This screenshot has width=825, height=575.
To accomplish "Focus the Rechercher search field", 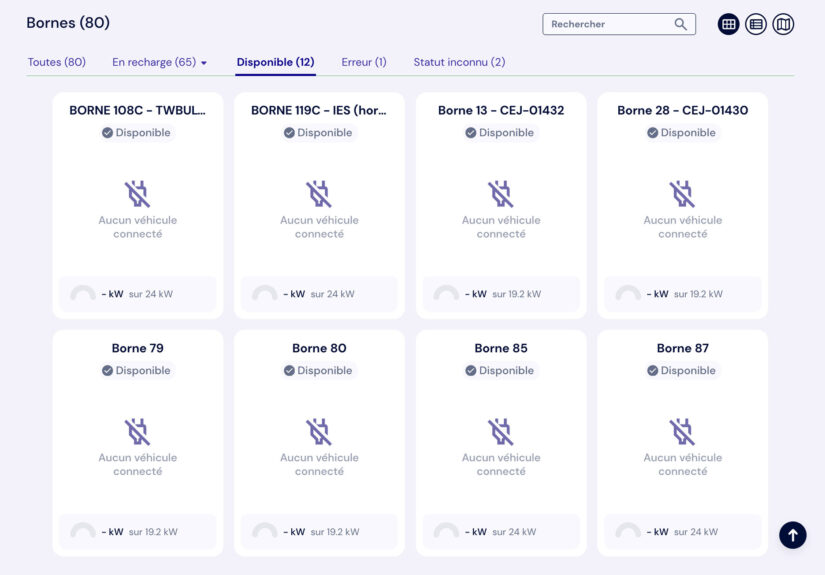I will coord(619,24).
